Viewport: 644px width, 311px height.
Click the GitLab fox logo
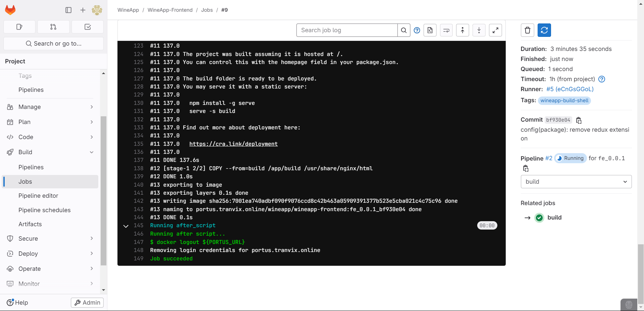click(x=10, y=10)
